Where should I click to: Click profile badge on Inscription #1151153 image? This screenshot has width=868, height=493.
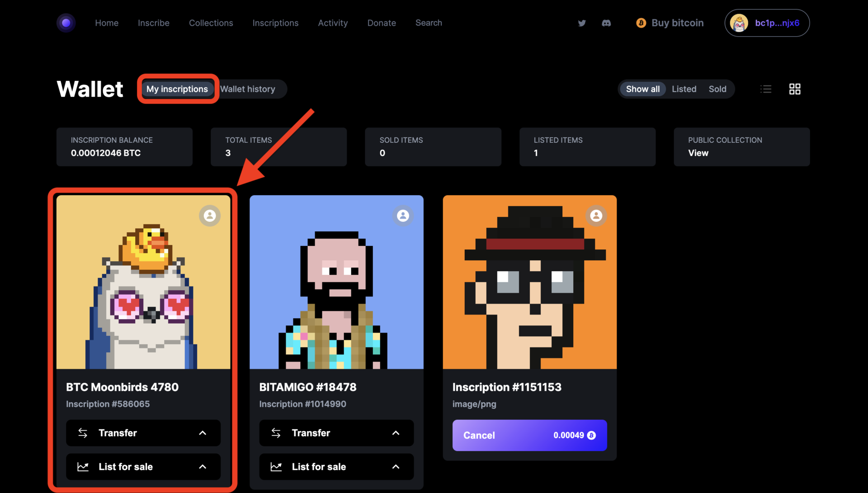[596, 216]
